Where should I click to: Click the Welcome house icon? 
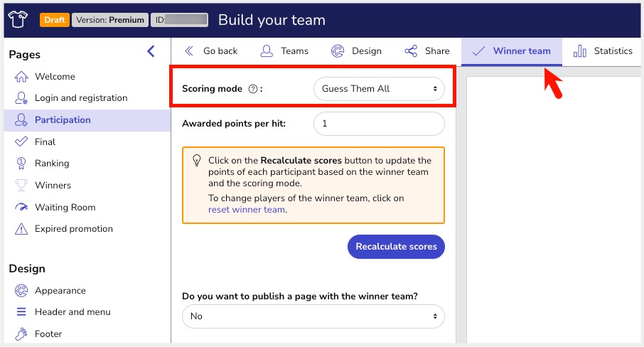click(x=21, y=76)
